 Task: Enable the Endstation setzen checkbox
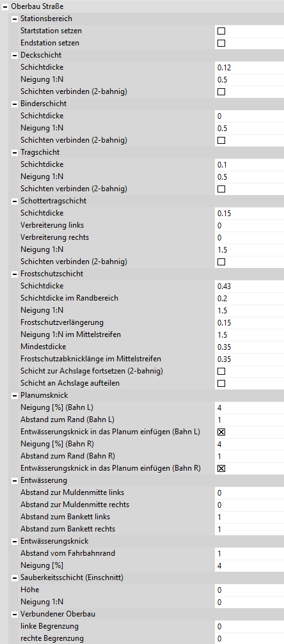221,43
